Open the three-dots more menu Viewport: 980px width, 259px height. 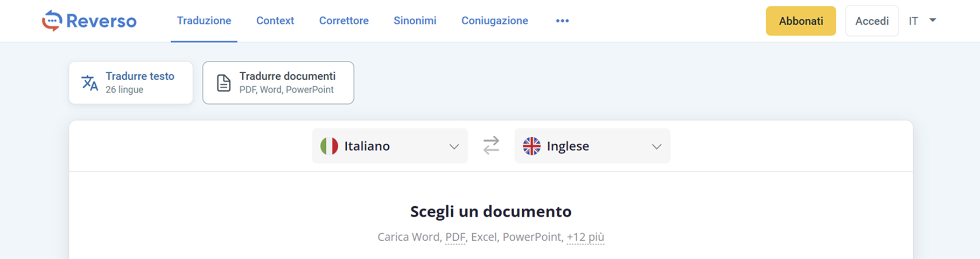(562, 21)
